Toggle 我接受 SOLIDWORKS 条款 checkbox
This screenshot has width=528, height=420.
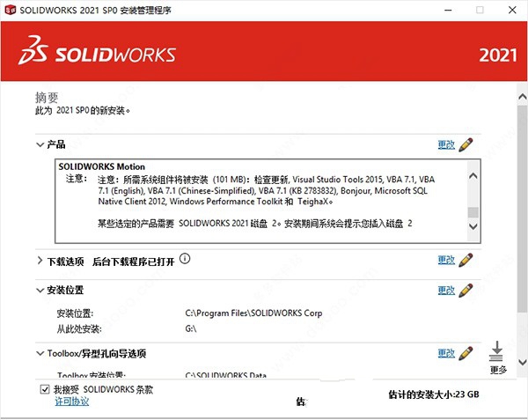point(45,389)
